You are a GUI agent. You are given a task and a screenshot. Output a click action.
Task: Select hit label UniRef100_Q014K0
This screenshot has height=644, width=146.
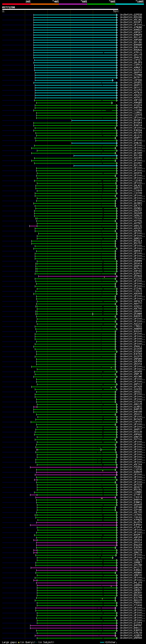[131, 163]
